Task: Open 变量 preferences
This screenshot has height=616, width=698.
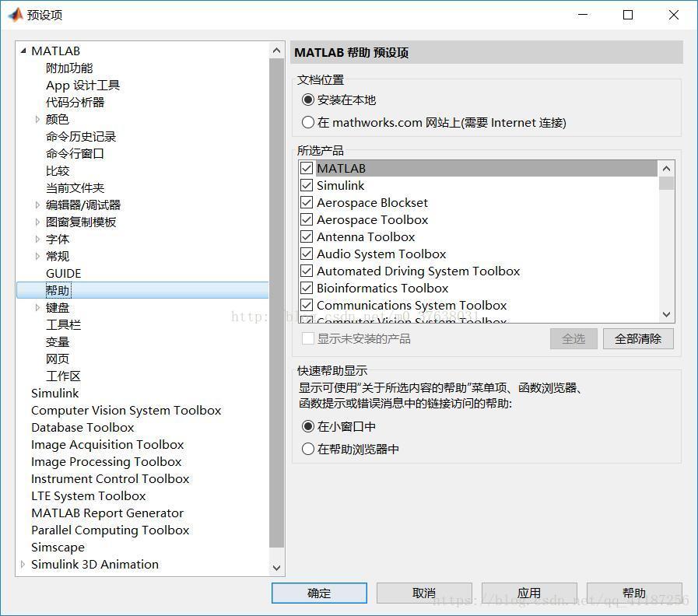Action: tap(58, 341)
